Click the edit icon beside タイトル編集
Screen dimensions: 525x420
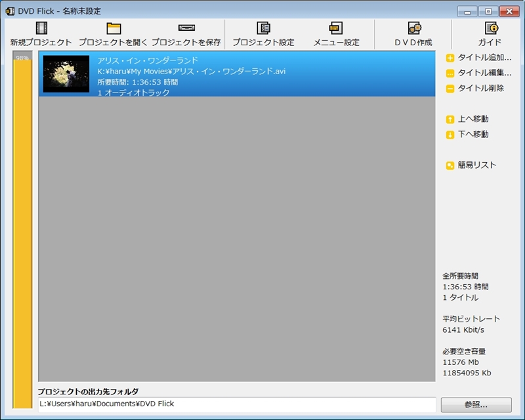[x=450, y=73]
